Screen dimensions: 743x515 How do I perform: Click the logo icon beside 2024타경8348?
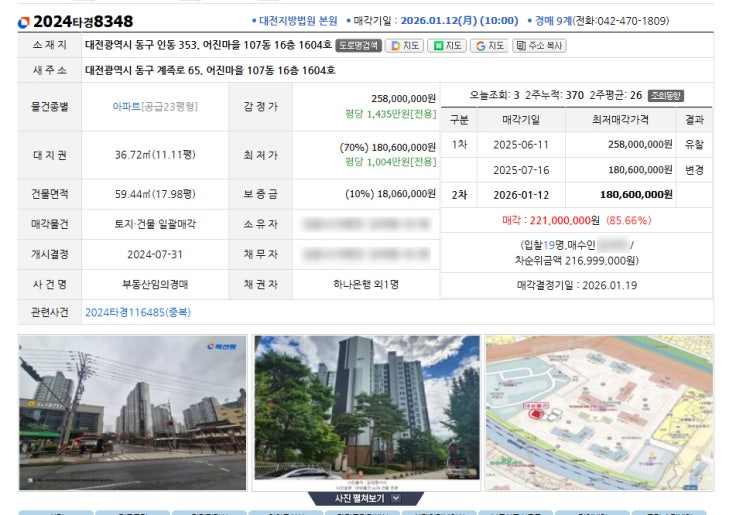[24, 21]
